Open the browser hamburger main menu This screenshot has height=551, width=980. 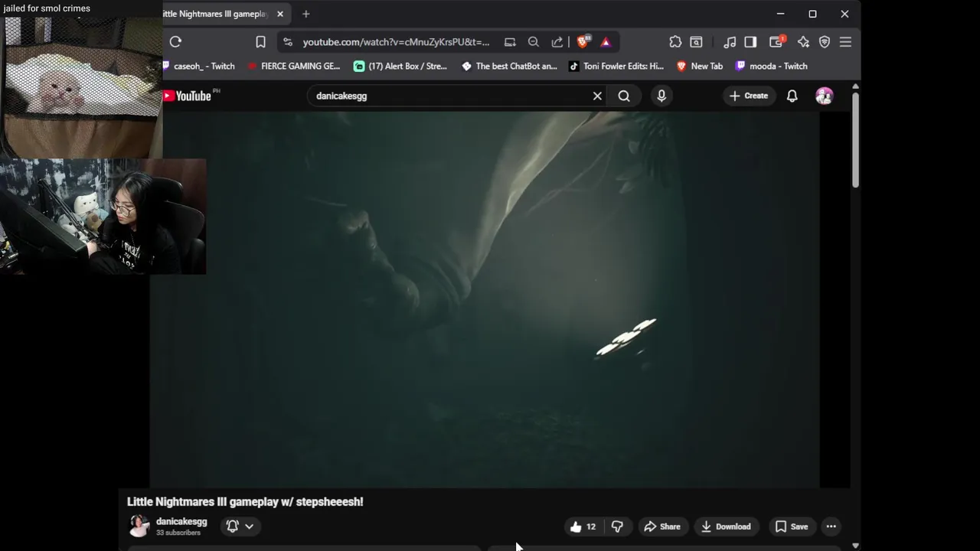[x=845, y=42]
